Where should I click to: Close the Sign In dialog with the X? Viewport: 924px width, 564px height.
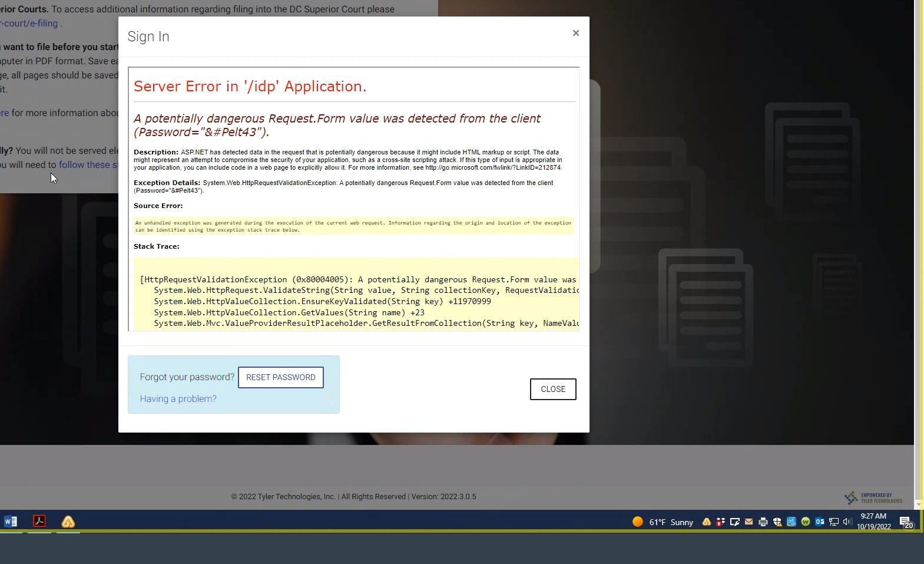click(575, 33)
